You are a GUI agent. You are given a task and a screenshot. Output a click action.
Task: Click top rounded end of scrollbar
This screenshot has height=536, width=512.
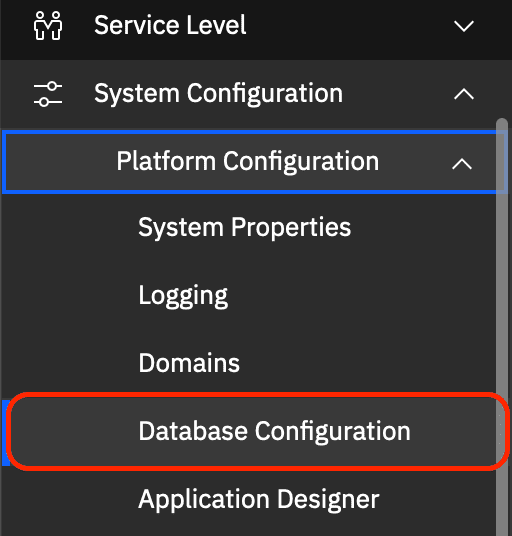502,123
